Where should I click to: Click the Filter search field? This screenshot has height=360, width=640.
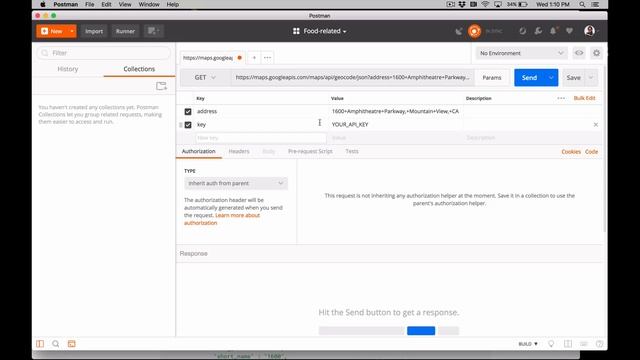point(104,53)
